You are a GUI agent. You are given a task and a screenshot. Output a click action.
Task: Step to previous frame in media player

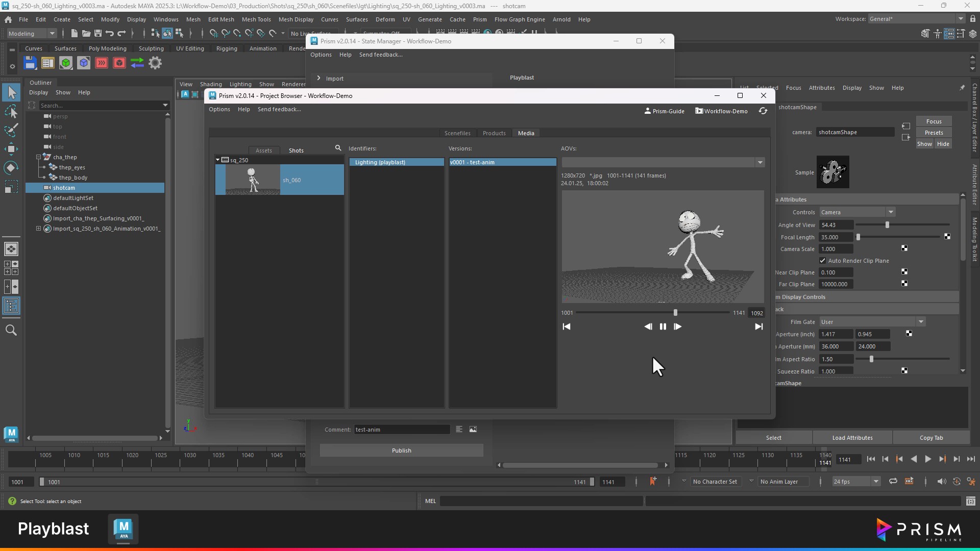pos(648,327)
